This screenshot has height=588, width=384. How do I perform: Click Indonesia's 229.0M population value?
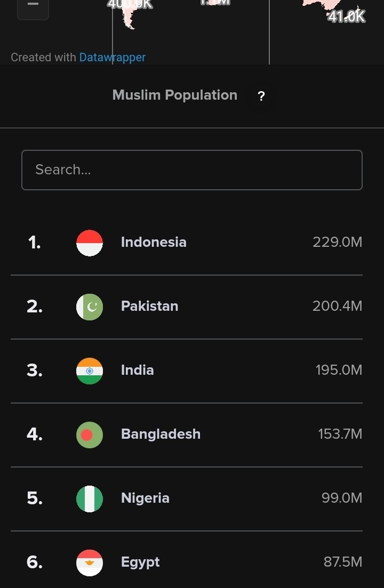(x=338, y=242)
